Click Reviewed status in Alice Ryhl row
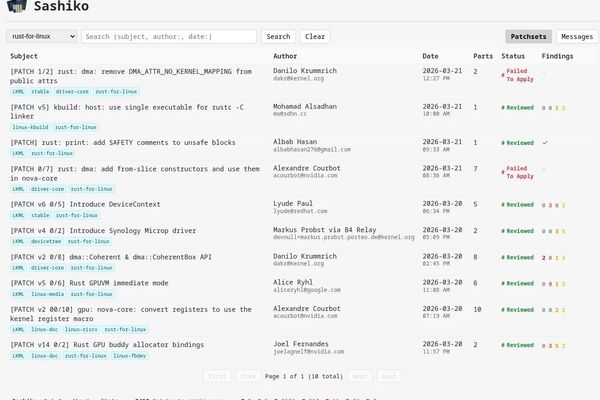 coord(517,283)
